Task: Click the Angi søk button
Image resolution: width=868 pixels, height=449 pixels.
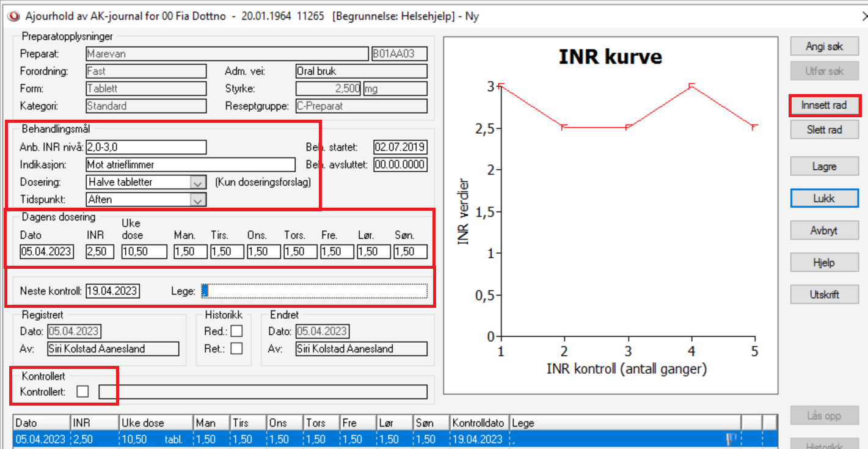Action: pos(824,46)
